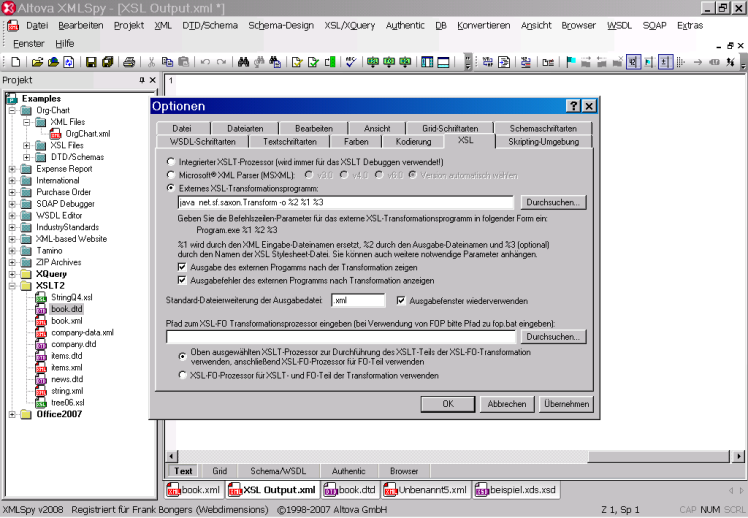Open the Schema/WSDL view tab
Screen dimensions: 748x518
click(x=278, y=471)
